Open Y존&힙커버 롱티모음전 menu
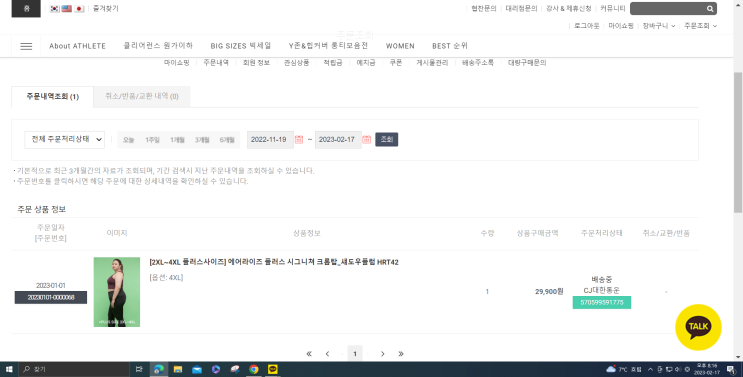 click(328, 46)
